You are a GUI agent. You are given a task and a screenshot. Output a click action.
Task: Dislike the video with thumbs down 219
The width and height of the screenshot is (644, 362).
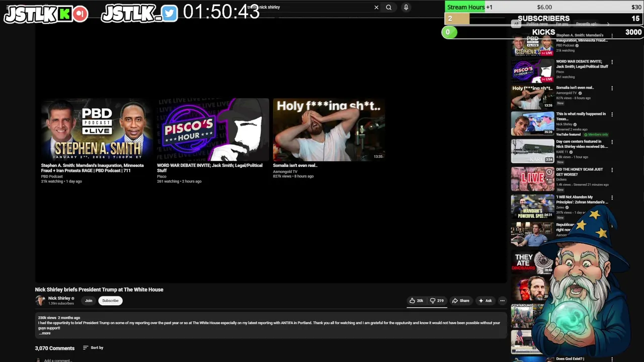coord(437,301)
